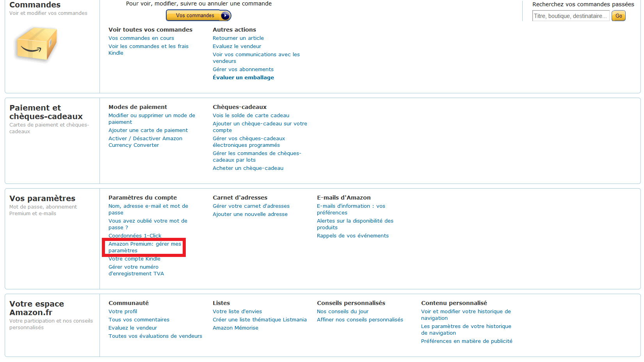The height and width of the screenshot is (362, 644).
Task: Click Nos conseils du jour link
Action: pyautogui.click(x=342, y=312)
